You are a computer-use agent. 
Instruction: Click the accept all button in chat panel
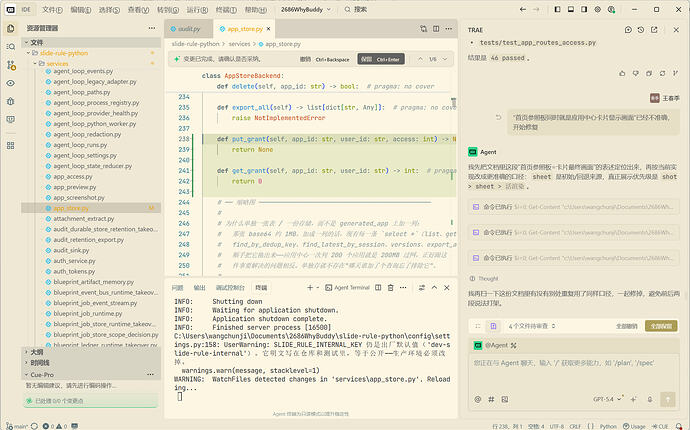pos(661,326)
